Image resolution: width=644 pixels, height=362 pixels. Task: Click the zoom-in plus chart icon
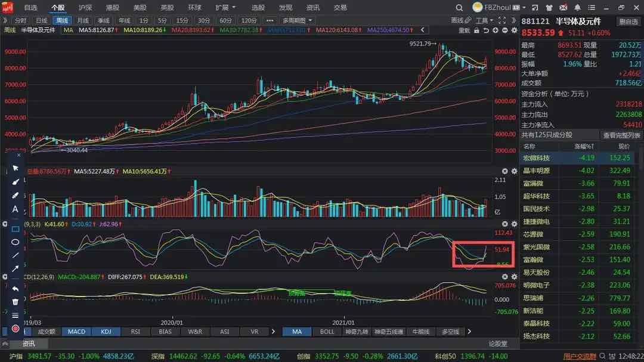(496, 30)
